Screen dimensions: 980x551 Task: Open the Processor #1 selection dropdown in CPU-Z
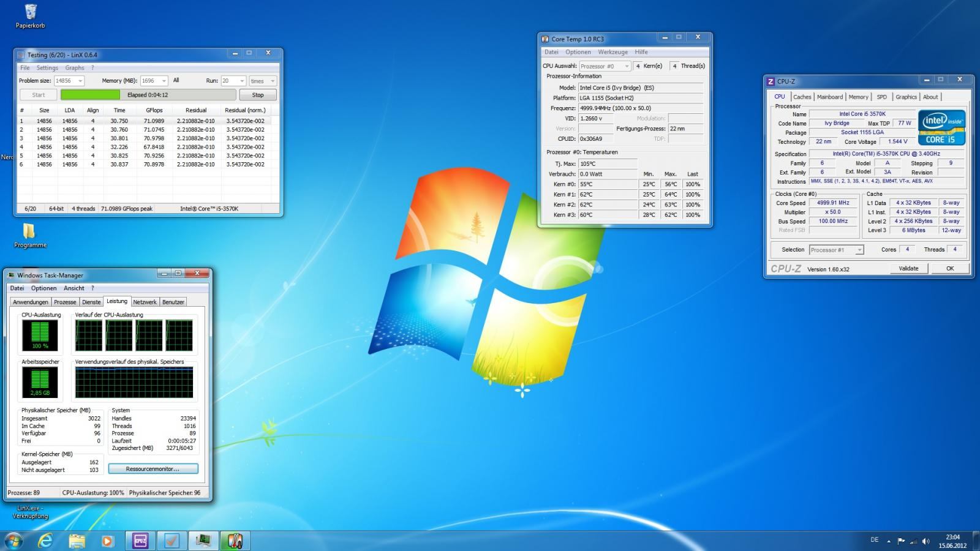pyautogui.click(x=836, y=250)
